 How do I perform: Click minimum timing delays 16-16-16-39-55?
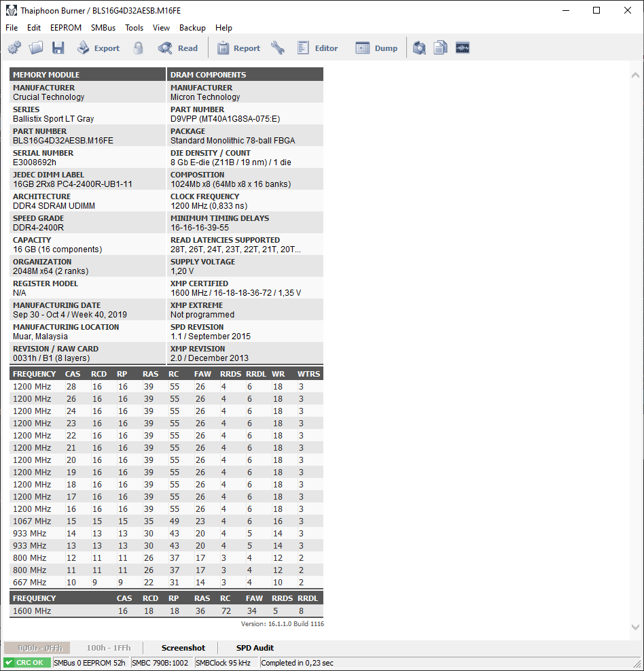200,228
